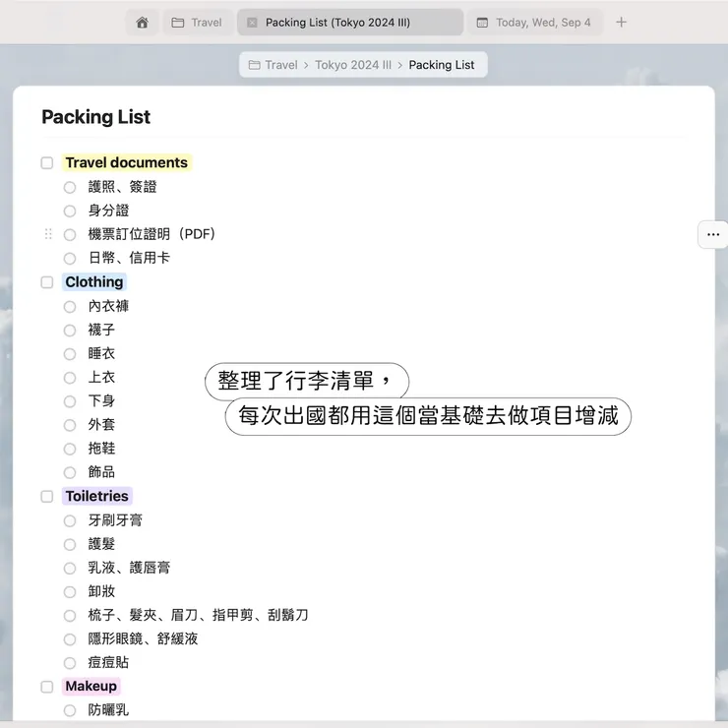
Task: Toggle the 護髮 item circle
Action: coord(70,545)
